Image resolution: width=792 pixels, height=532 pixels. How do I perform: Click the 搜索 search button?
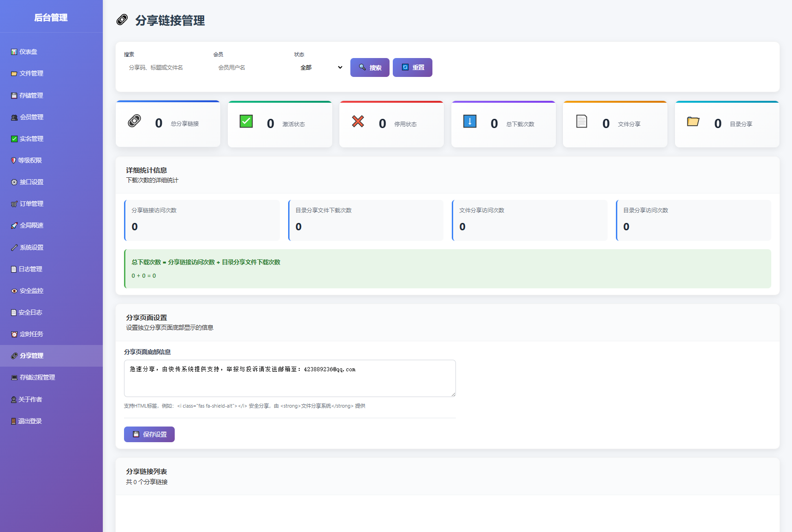point(370,67)
